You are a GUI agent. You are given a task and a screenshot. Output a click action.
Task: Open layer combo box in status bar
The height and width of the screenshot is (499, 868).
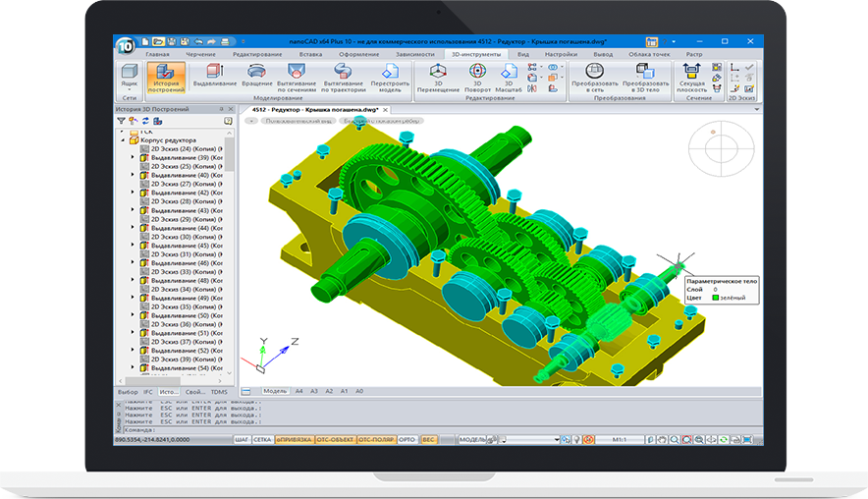[x=530, y=440]
